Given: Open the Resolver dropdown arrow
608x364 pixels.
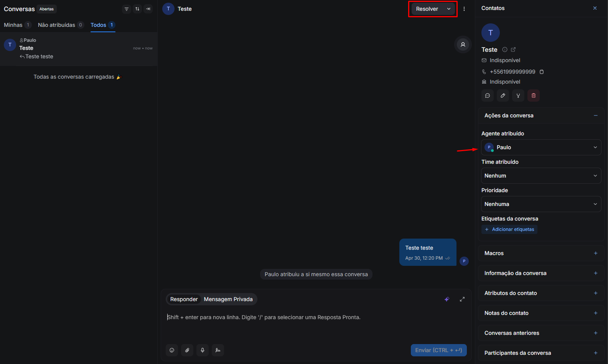Looking at the screenshot, I should click(449, 9).
